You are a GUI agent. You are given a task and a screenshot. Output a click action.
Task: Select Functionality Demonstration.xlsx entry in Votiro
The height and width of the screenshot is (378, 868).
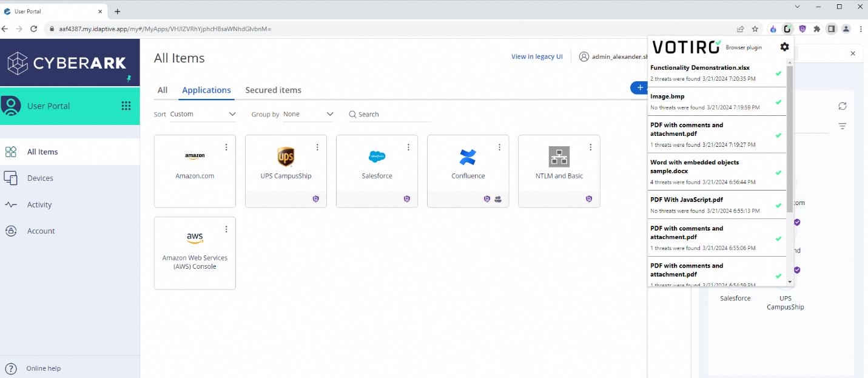click(x=717, y=73)
